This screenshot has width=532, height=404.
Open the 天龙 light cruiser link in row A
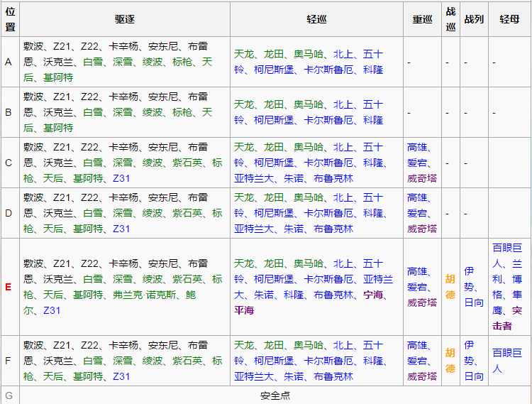244,54
